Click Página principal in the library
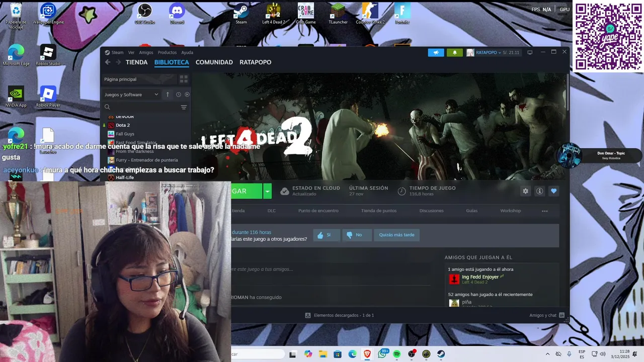Image resolution: width=644 pixels, height=362 pixels. [139, 79]
